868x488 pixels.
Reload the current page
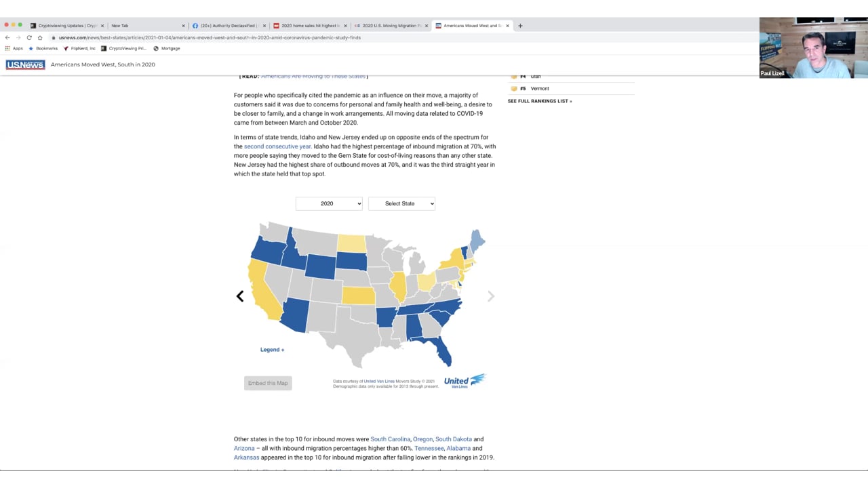tap(29, 37)
